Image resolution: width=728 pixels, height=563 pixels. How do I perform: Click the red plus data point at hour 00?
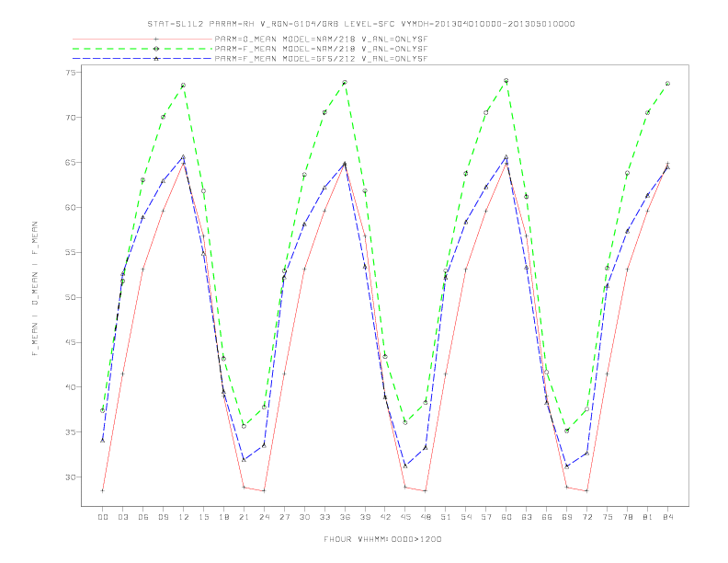click(x=103, y=490)
